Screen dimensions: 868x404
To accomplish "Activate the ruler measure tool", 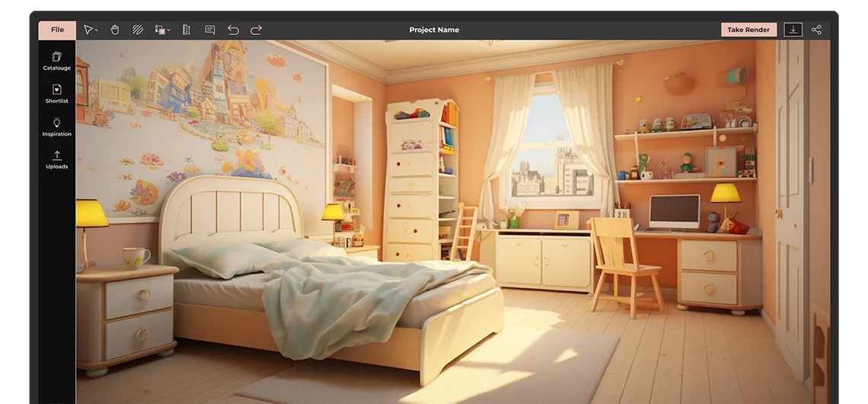I will pyautogui.click(x=186, y=30).
